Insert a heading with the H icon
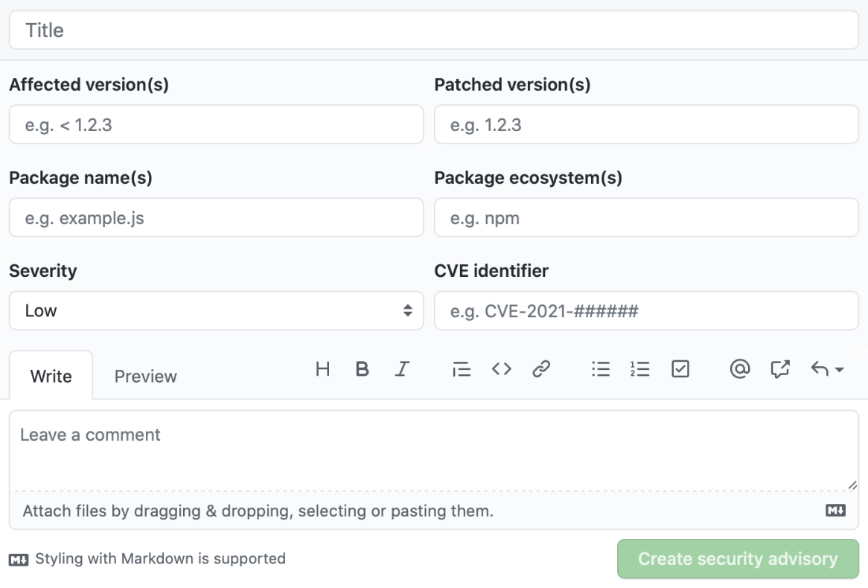This screenshot has height=588, width=868. pos(322,369)
